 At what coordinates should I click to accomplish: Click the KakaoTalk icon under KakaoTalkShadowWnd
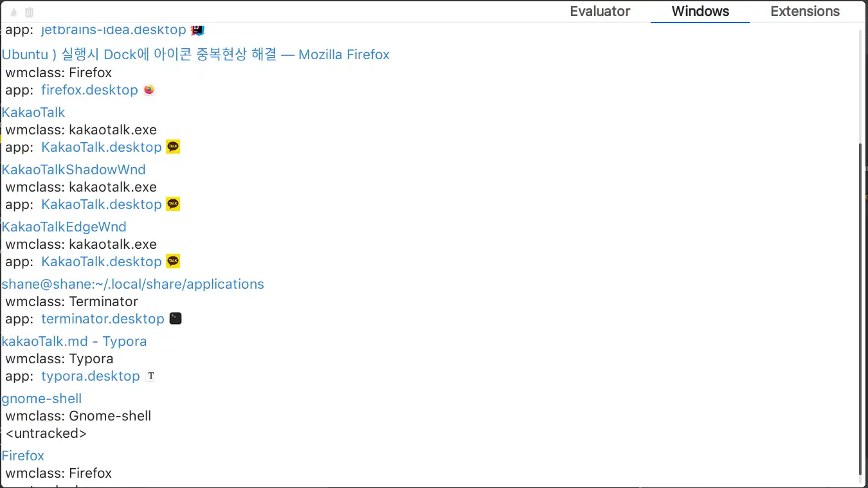click(x=173, y=204)
